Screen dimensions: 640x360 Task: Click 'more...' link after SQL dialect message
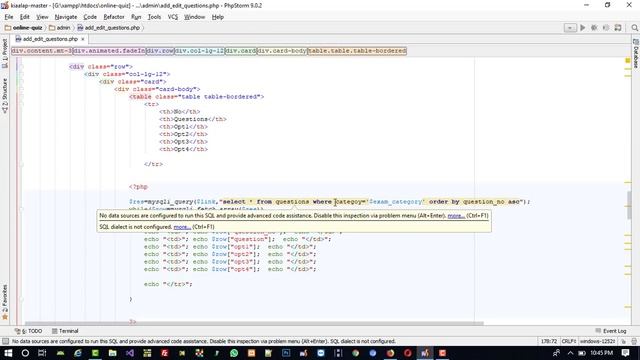click(x=182, y=227)
